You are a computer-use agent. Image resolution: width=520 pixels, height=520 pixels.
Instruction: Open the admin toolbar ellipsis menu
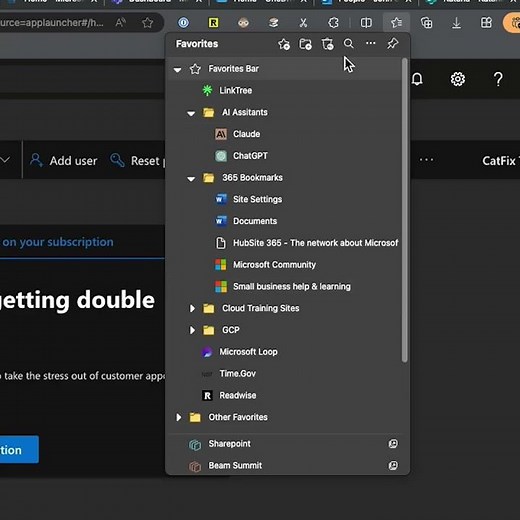426,160
